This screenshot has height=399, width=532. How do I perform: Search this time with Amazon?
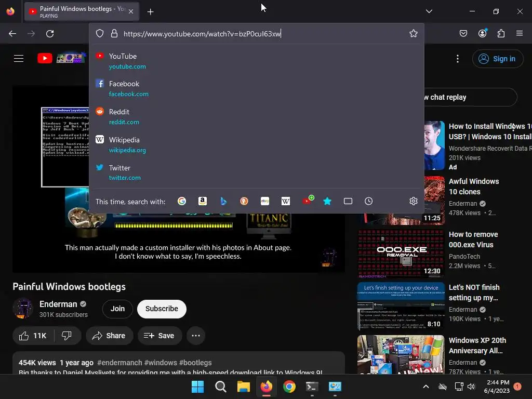coord(203,201)
